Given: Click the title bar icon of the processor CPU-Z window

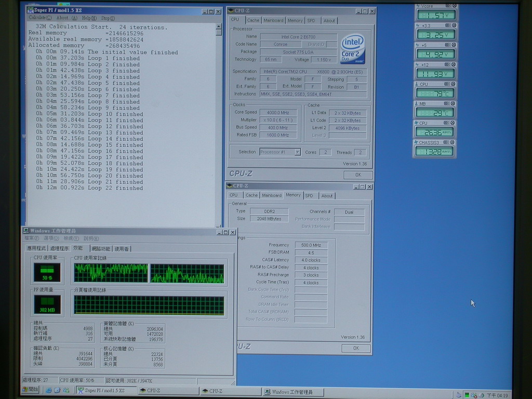Looking at the screenshot, I should [231, 11].
